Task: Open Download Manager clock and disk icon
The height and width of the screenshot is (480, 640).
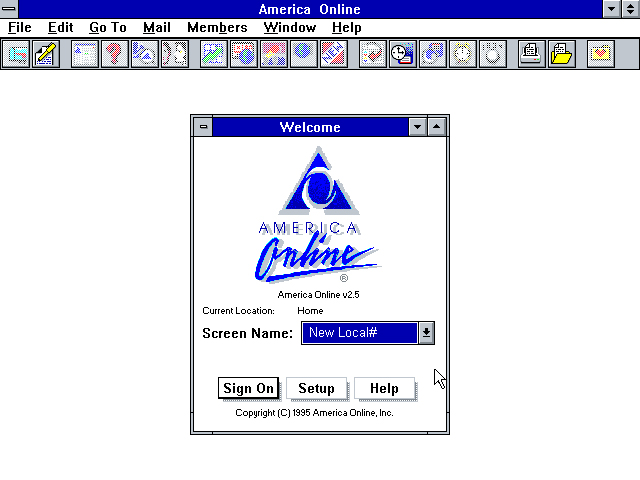Action: (x=403, y=54)
